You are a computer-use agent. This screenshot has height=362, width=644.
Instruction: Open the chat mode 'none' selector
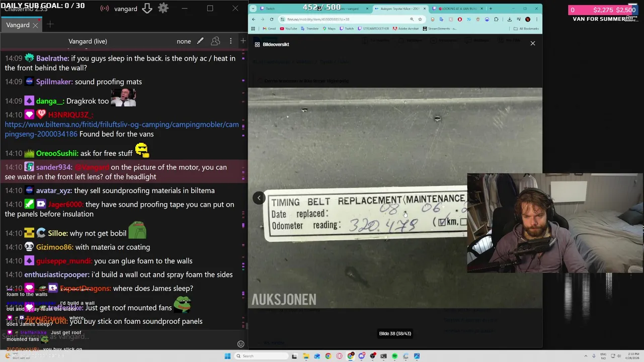(184, 41)
